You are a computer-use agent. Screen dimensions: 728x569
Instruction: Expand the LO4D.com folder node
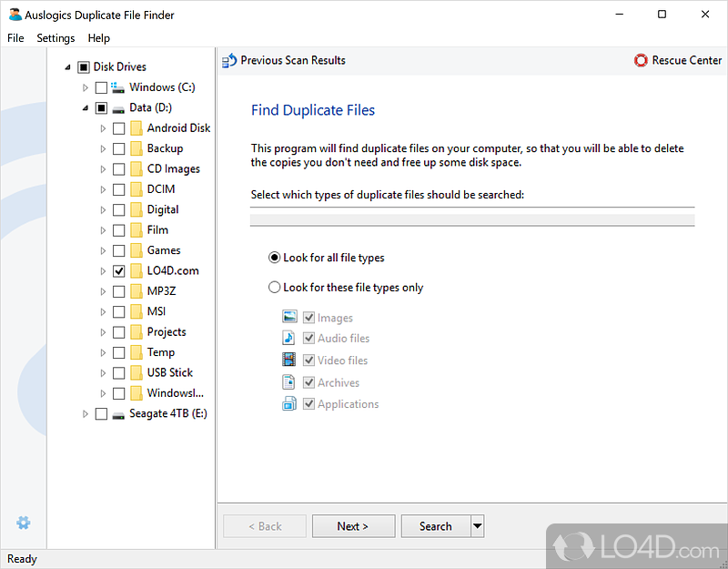(103, 270)
